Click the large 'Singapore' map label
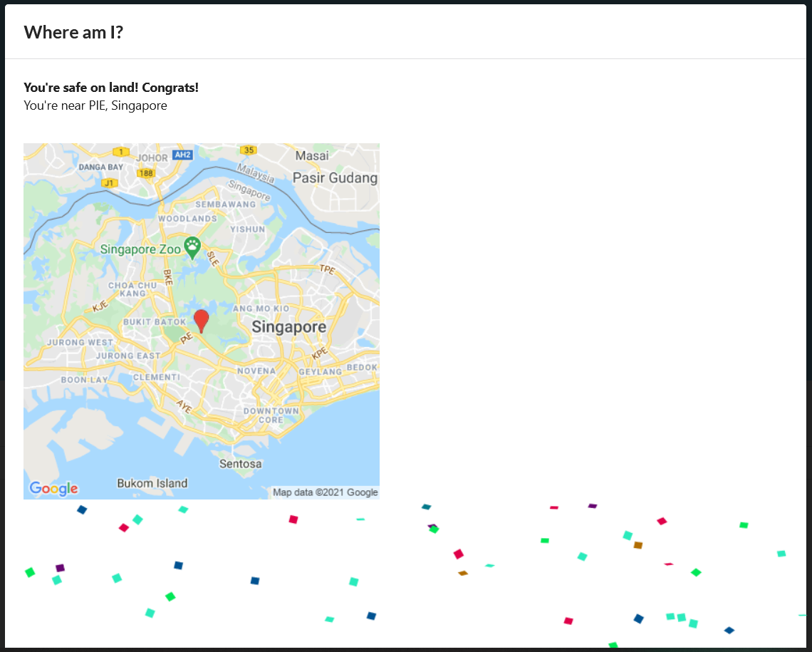This screenshot has height=652, width=812. tap(288, 327)
